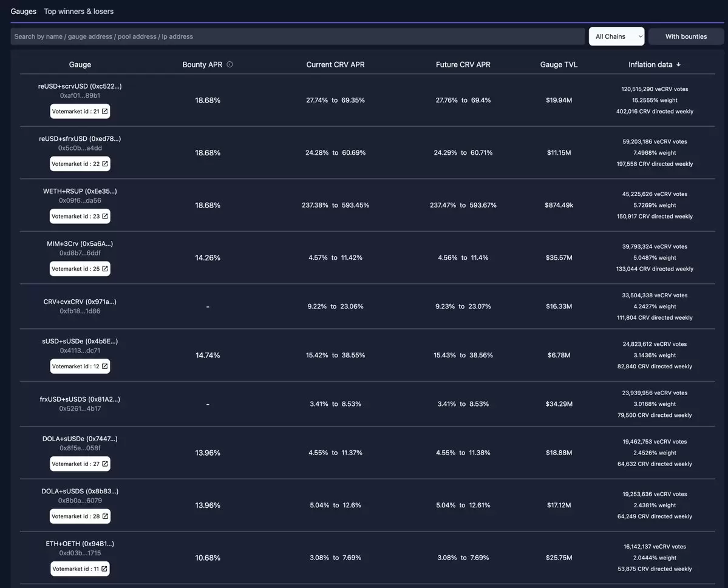This screenshot has height=588, width=728.
Task: Sort by the Gauge column header
Action: tap(80, 64)
